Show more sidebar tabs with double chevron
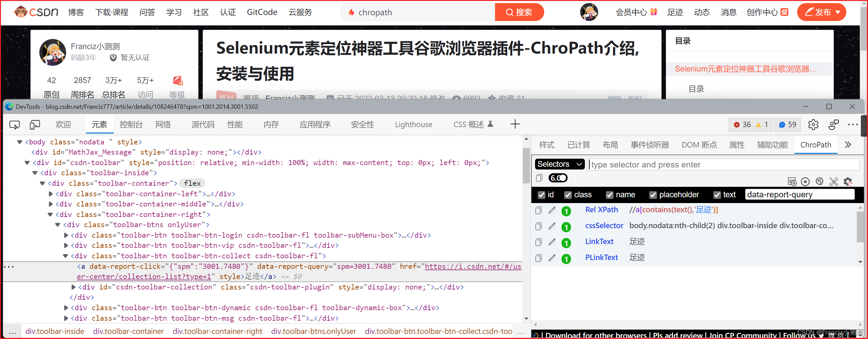 click(848, 145)
